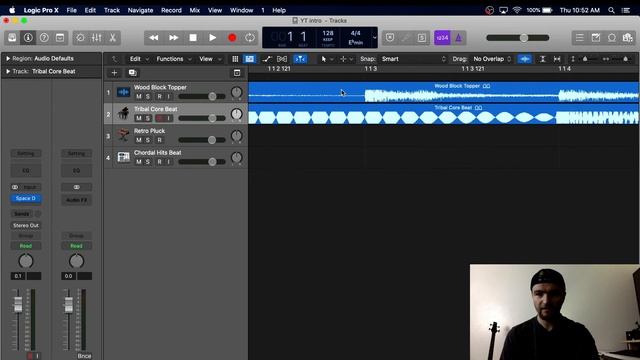Open the LCD display mode dropdown arrow

pyautogui.click(x=374, y=38)
